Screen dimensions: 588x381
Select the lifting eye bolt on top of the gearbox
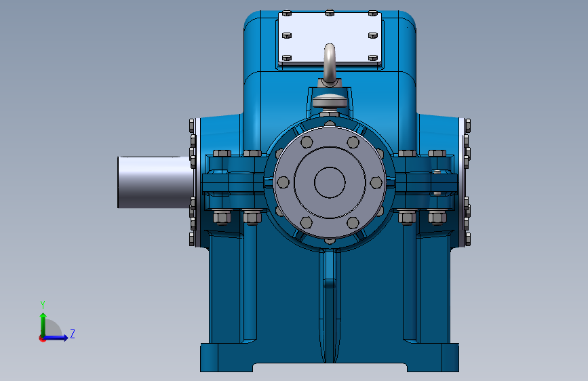[x=330, y=64]
